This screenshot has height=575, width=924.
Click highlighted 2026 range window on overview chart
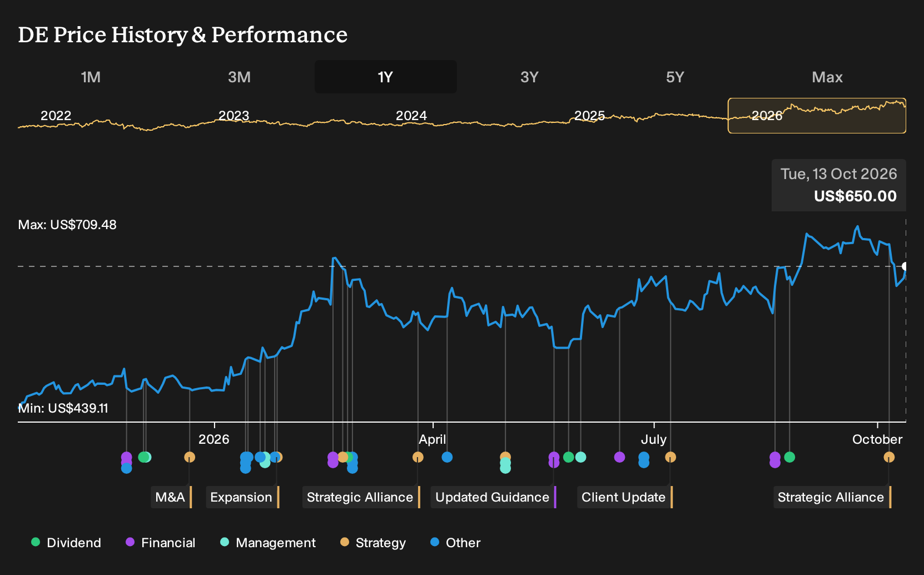(817, 116)
